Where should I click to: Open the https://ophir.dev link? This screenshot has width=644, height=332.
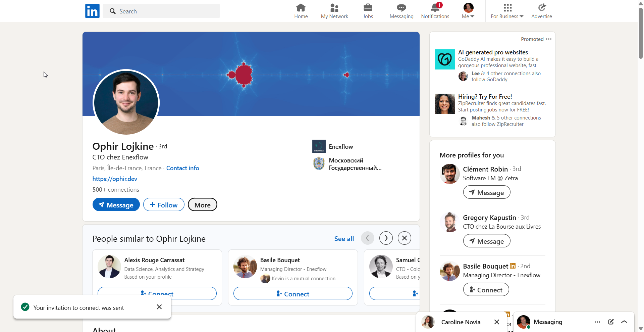[x=115, y=179]
